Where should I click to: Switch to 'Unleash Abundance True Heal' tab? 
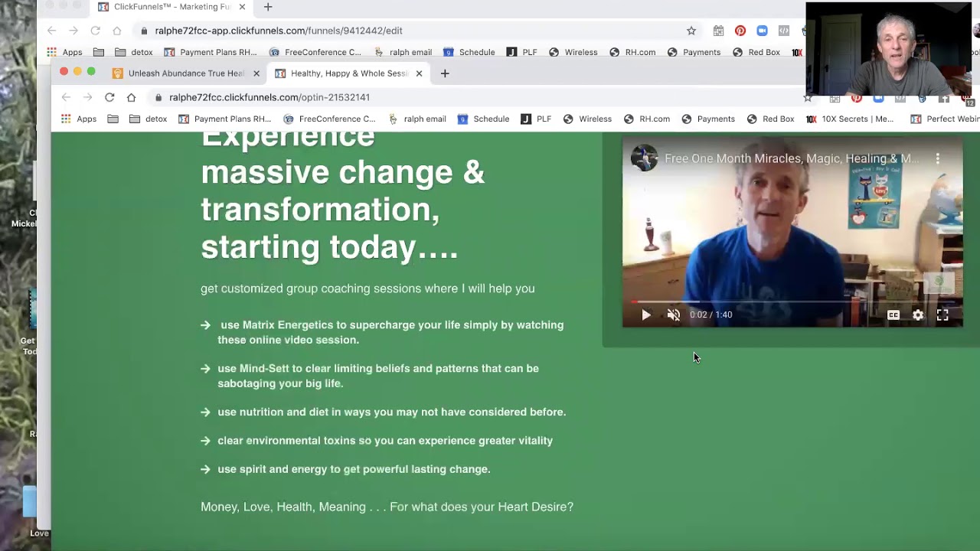pos(186,73)
